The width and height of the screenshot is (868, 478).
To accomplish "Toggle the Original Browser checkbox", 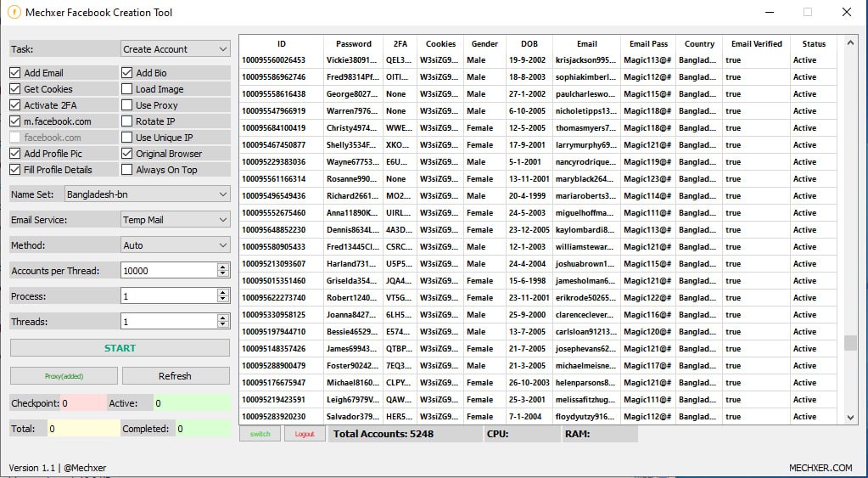I will 126,154.
